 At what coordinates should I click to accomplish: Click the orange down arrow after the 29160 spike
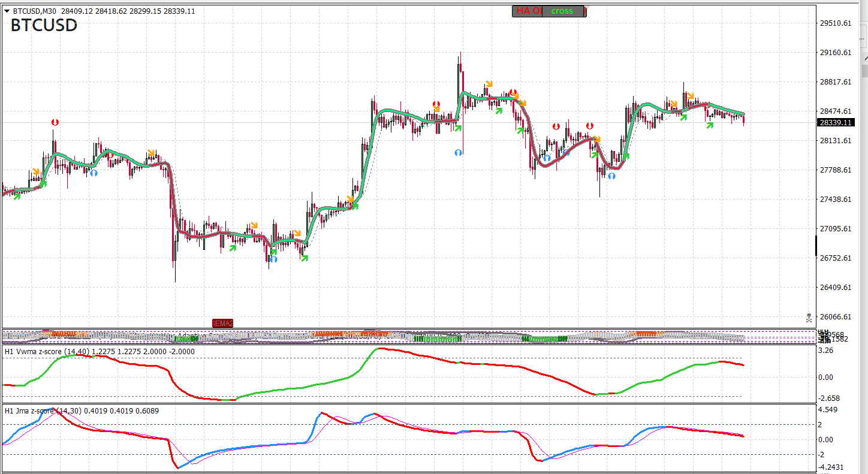[489, 84]
